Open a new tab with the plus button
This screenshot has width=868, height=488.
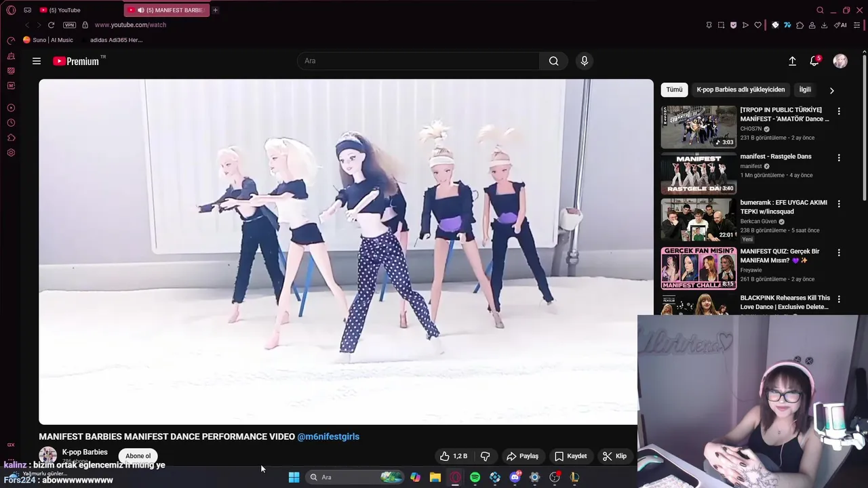click(216, 10)
